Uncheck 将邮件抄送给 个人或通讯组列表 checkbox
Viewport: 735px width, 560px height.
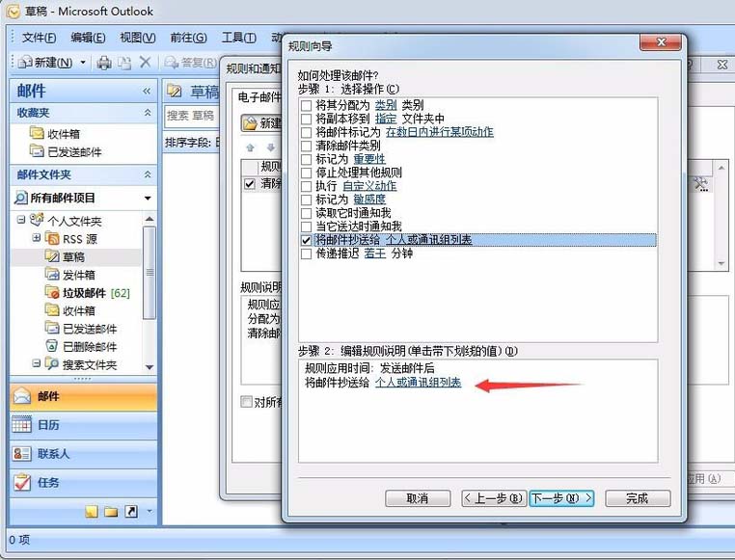[x=306, y=240]
